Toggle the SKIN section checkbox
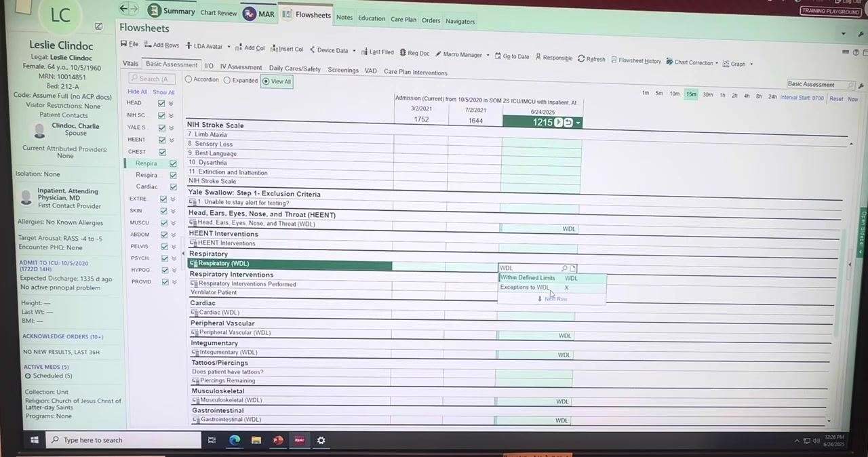This screenshot has width=868, height=457. [163, 211]
